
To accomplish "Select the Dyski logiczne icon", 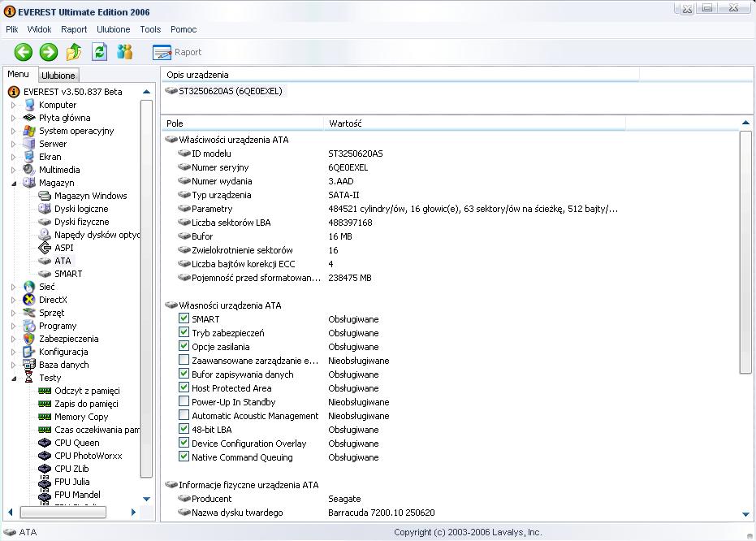I will coord(45,208).
